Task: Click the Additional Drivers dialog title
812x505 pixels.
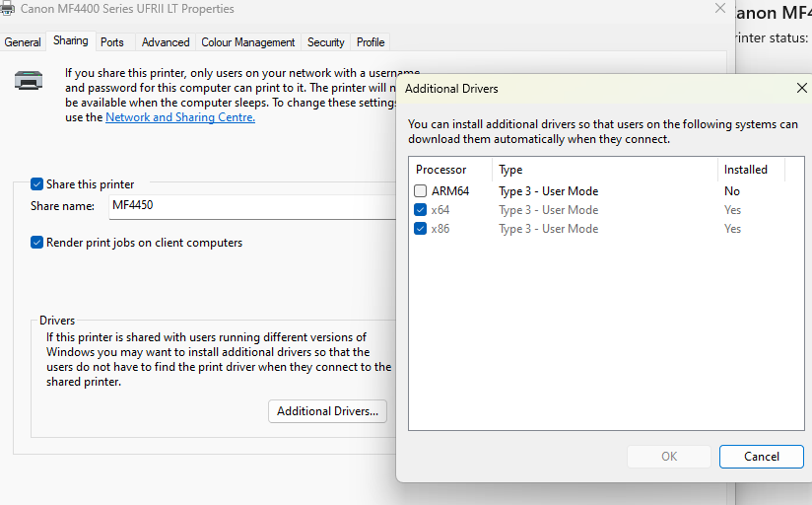Action: click(x=451, y=89)
